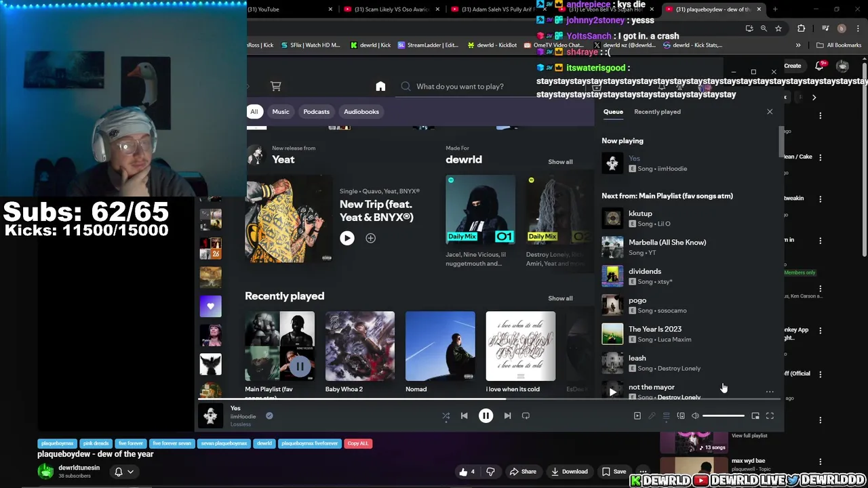Open the liked songs heart playlist in sidebar
The height and width of the screenshot is (488, 868).
pyautogui.click(x=210, y=306)
